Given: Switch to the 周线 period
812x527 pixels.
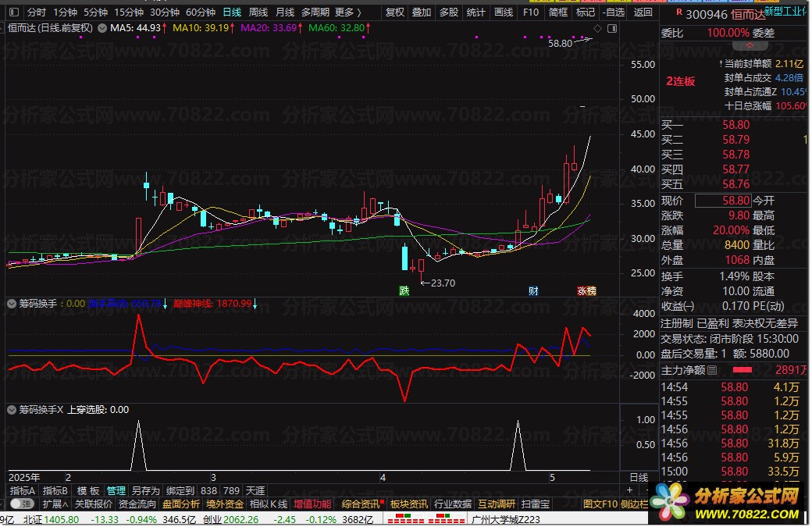Looking at the screenshot, I should click(x=258, y=12).
